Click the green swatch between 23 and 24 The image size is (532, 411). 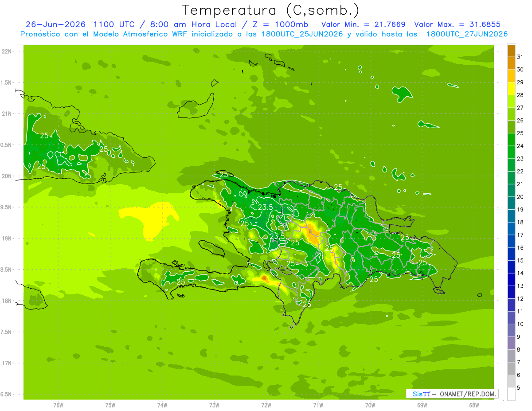click(511, 152)
